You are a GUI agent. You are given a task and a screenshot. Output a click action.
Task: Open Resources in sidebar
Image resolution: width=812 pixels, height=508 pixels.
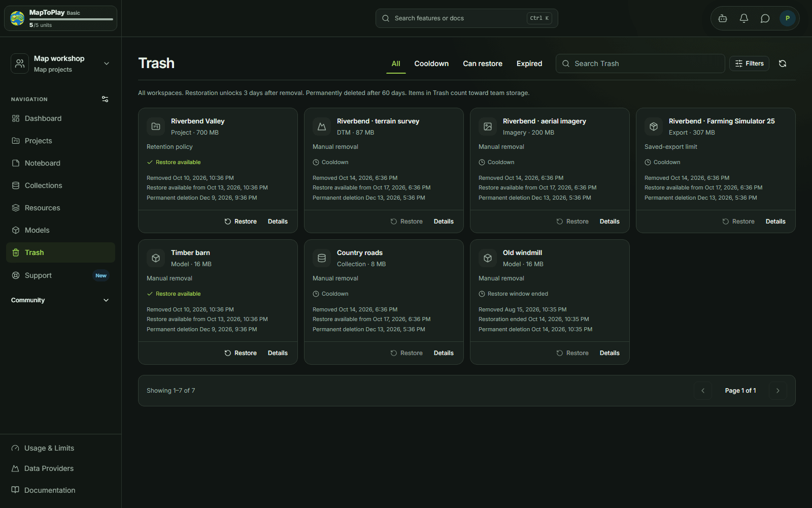pyautogui.click(x=60, y=208)
